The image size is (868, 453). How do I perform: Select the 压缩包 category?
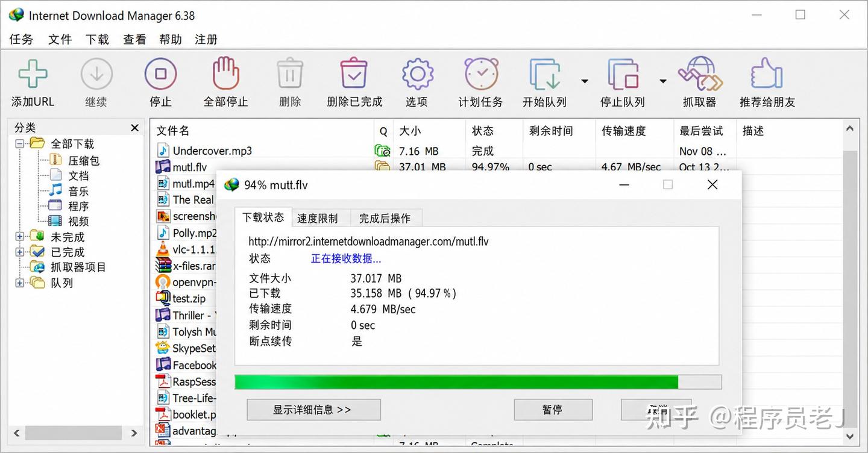tap(75, 160)
